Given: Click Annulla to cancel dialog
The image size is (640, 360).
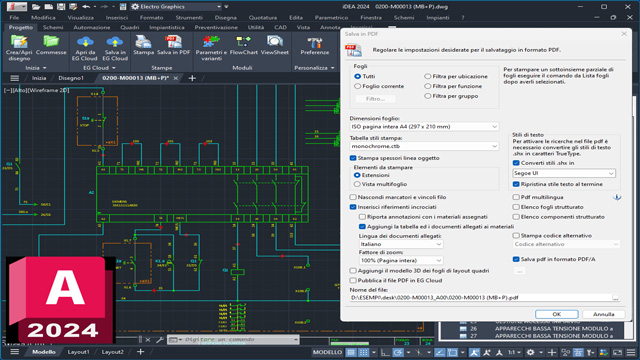Looking at the screenshot, I should (604, 314).
